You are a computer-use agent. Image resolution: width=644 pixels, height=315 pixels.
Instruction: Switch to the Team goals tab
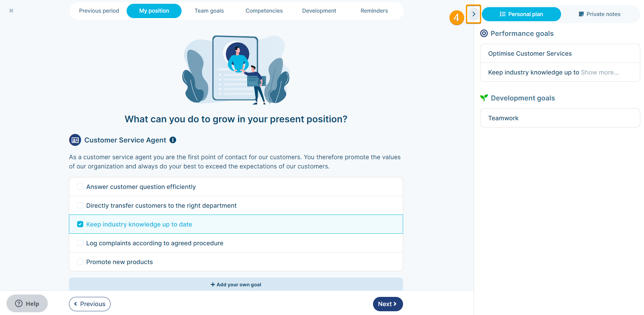click(209, 11)
